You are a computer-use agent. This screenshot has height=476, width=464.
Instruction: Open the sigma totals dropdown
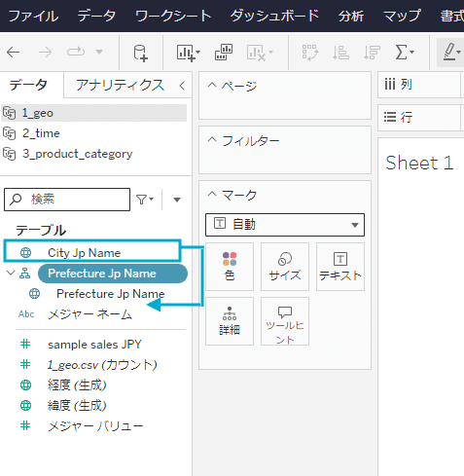(x=405, y=53)
